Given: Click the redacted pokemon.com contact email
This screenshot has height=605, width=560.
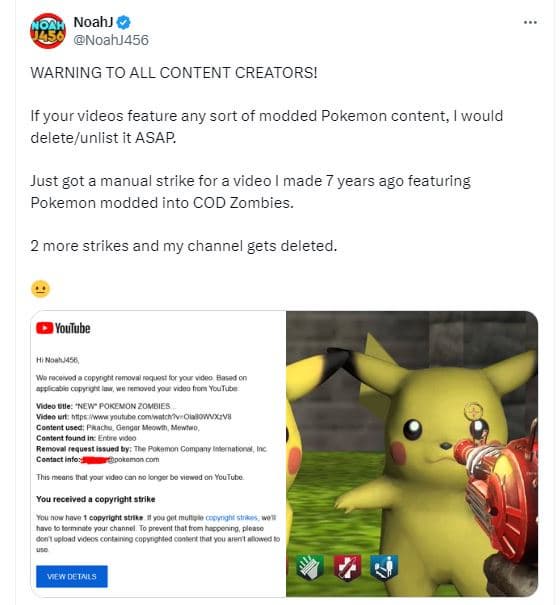Looking at the screenshot, I should 120,460.
